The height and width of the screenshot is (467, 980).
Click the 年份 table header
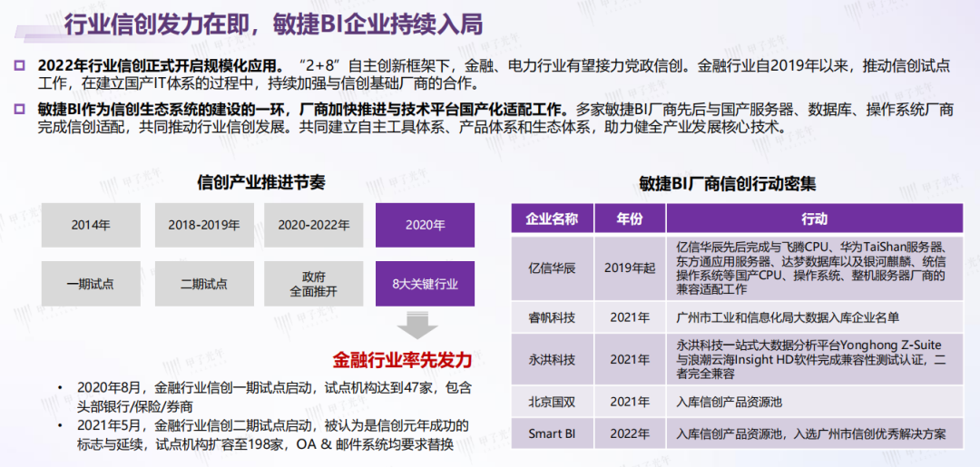coord(630,219)
